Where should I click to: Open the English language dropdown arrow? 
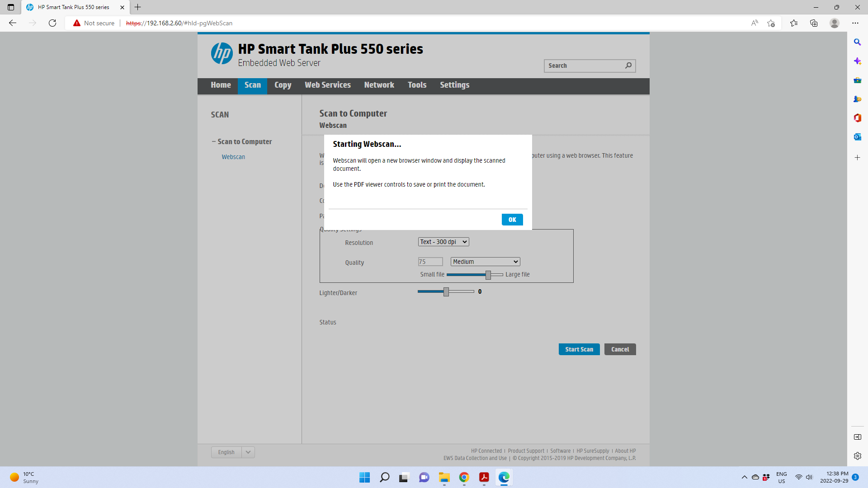tap(248, 452)
